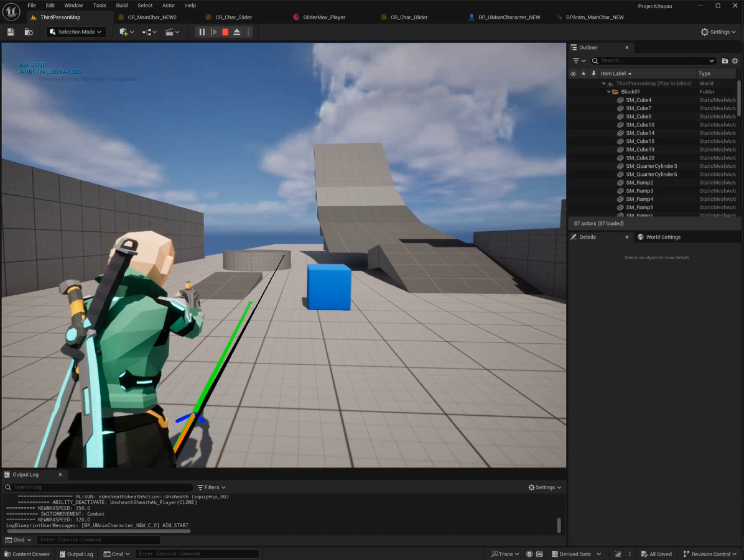Viewport: 744px width, 560px height.
Task: Open the Output Log Filters dropdown
Action: point(212,487)
